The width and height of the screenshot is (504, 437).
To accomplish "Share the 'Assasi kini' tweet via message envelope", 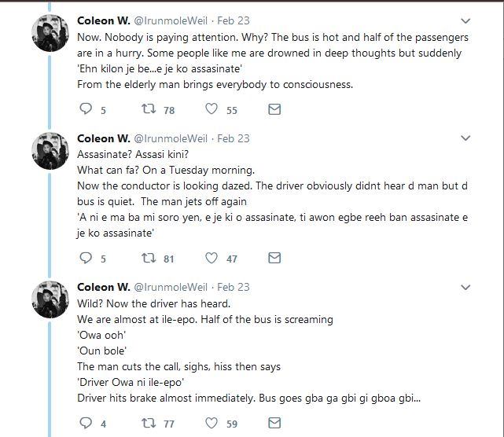I will coord(274,258).
